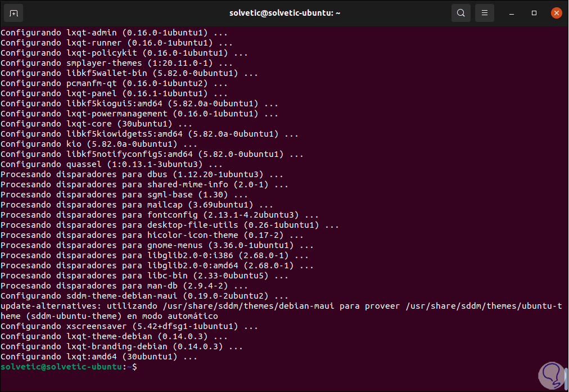Viewport: 569px width, 392px height.
Task: Click 'Procesando disparadores para fontconfig' line
Action: pos(160,215)
